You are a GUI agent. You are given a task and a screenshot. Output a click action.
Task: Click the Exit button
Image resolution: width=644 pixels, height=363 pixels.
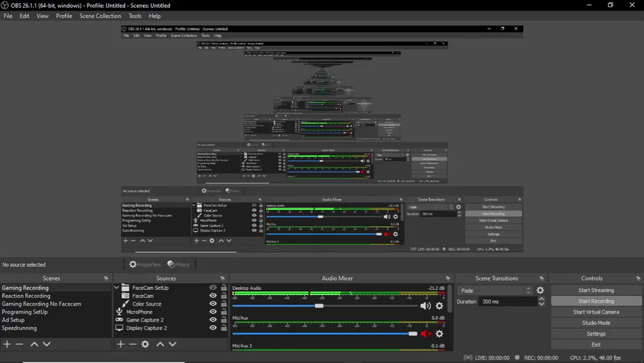(596, 344)
